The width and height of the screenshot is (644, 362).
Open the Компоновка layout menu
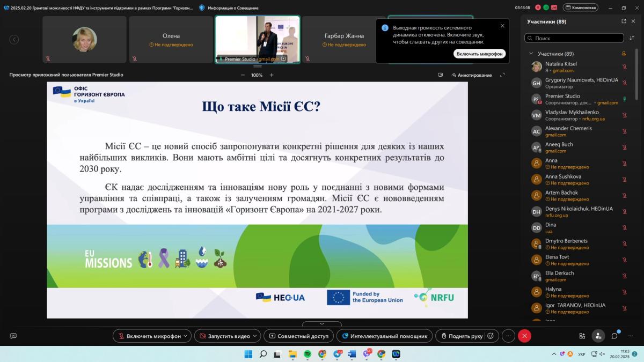580,8
